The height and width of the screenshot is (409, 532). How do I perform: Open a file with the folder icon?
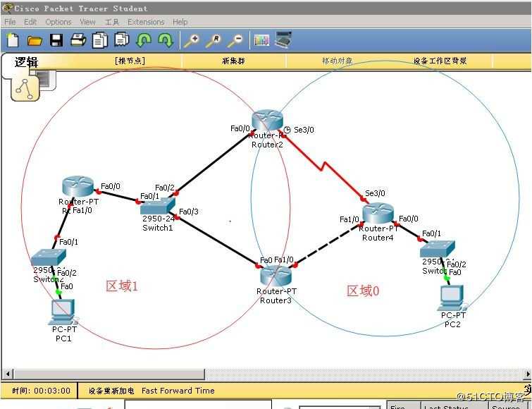(35, 41)
